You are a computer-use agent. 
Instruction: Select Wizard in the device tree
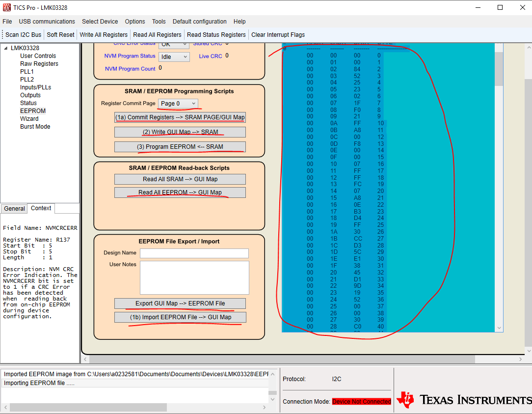(x=29, y=118)
